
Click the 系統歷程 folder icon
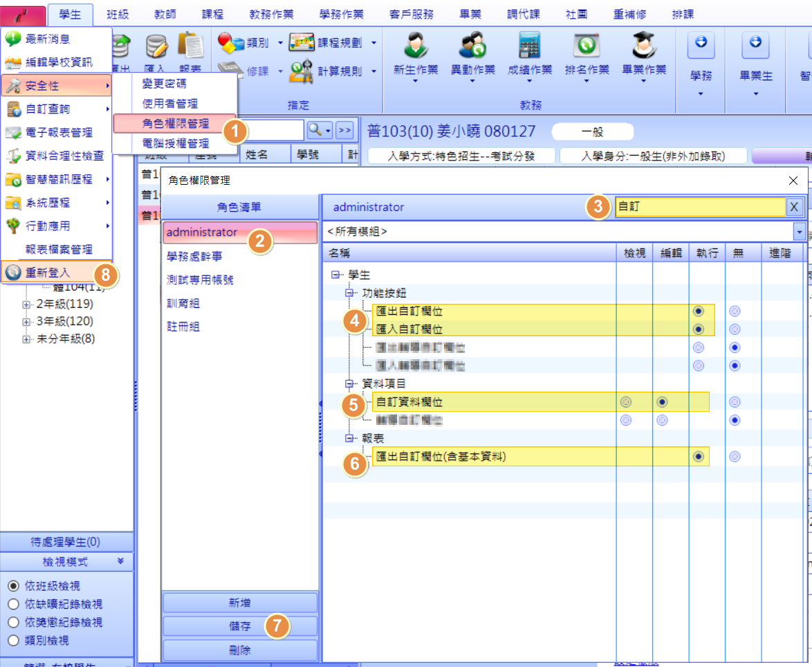(x=13, y=203)
